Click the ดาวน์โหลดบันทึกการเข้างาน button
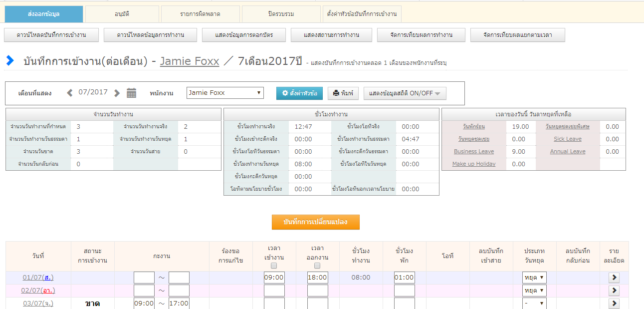Image resolution: width=644 pixels, height=309 pixels. [x=51, y=35]
